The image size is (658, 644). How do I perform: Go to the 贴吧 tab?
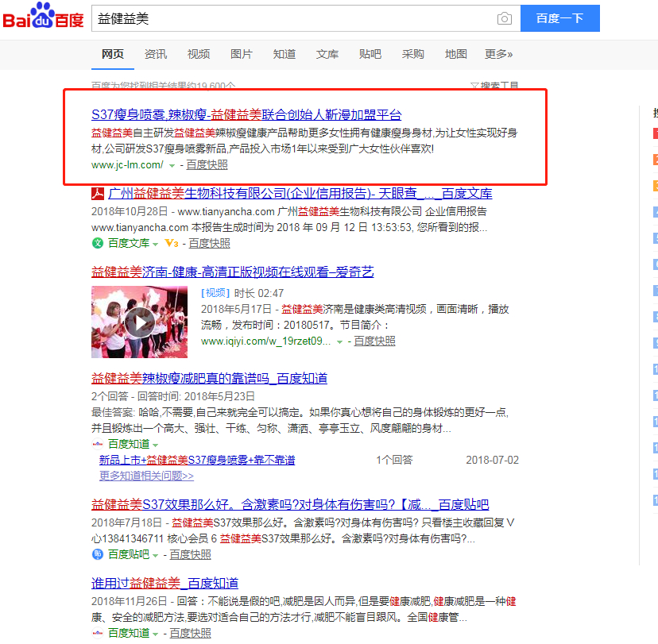click(370, 54)
